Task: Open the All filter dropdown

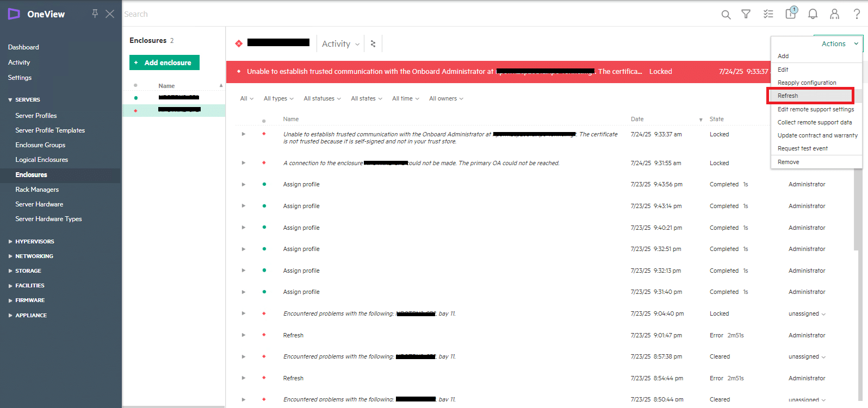Action: click(x=247, y=98)
